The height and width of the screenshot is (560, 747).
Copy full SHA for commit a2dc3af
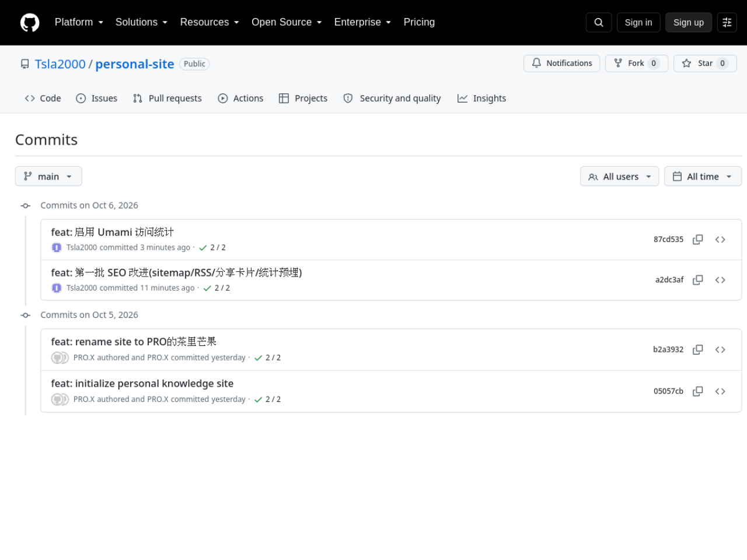[x=698, y=280]
